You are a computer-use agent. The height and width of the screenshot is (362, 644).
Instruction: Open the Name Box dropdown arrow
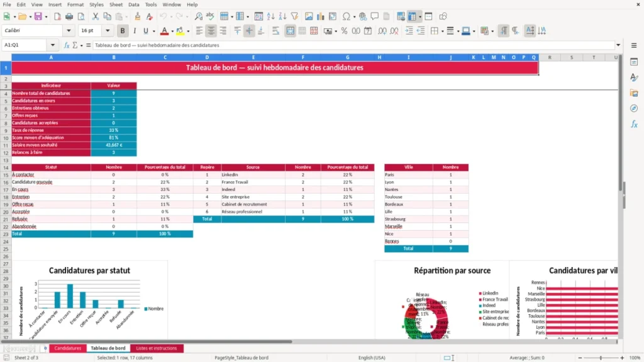(53, 45)
